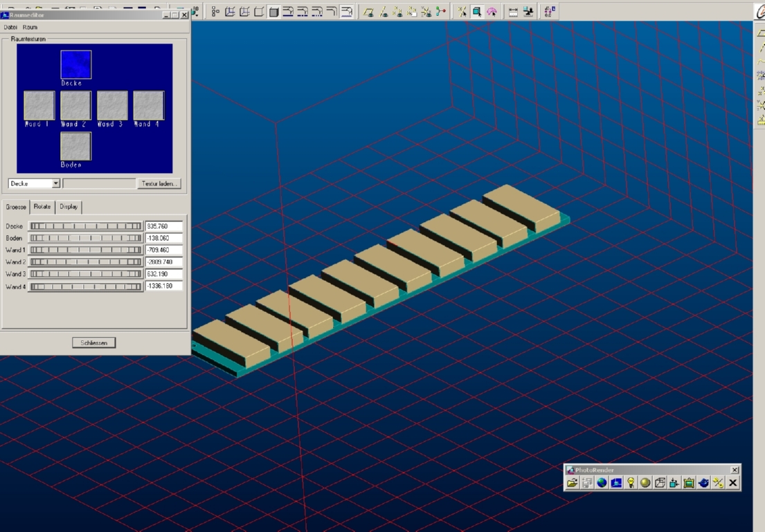765x532 pixels.
Task: Select the Boden texture thumbnail
Action: 75,146
